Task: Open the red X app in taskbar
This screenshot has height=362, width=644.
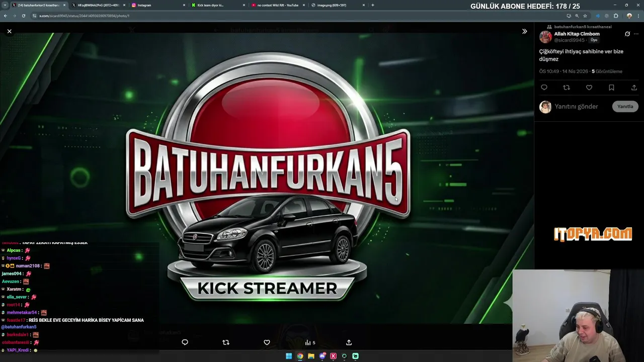Action: pos(333,356)
